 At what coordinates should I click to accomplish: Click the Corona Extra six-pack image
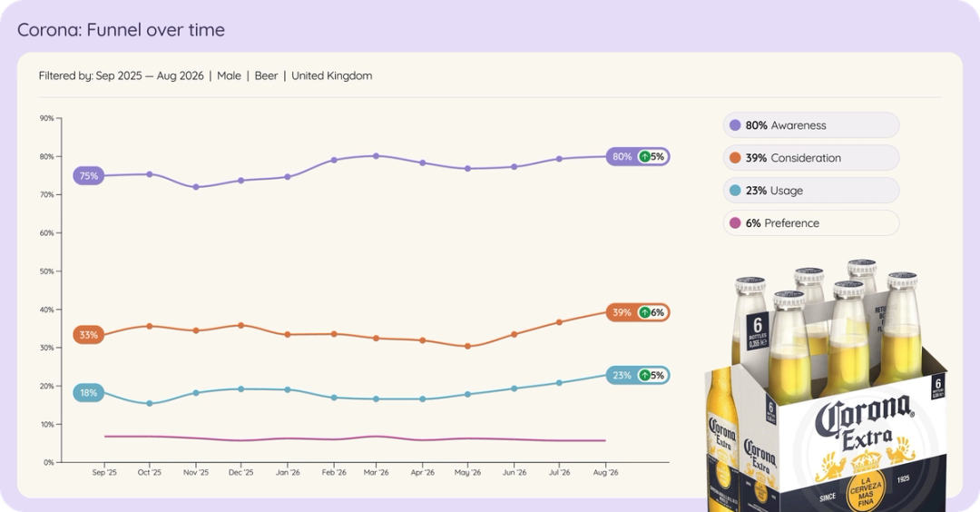click(825, 386)
